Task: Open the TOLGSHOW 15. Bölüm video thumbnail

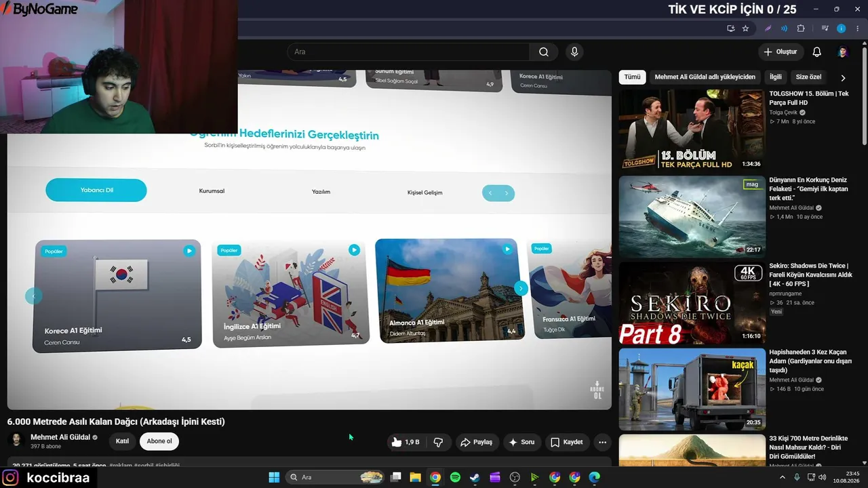Action: [x=692, y=129]
